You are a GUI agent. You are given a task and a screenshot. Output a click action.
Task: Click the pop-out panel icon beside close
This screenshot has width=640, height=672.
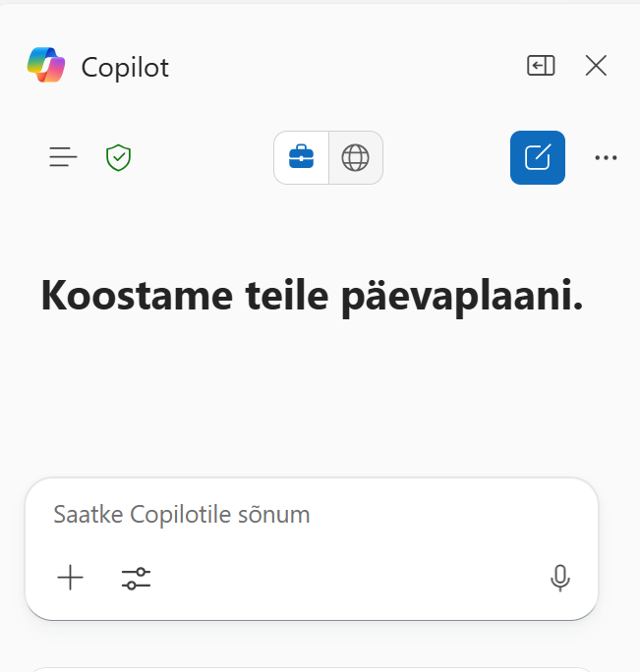[541, 66]
